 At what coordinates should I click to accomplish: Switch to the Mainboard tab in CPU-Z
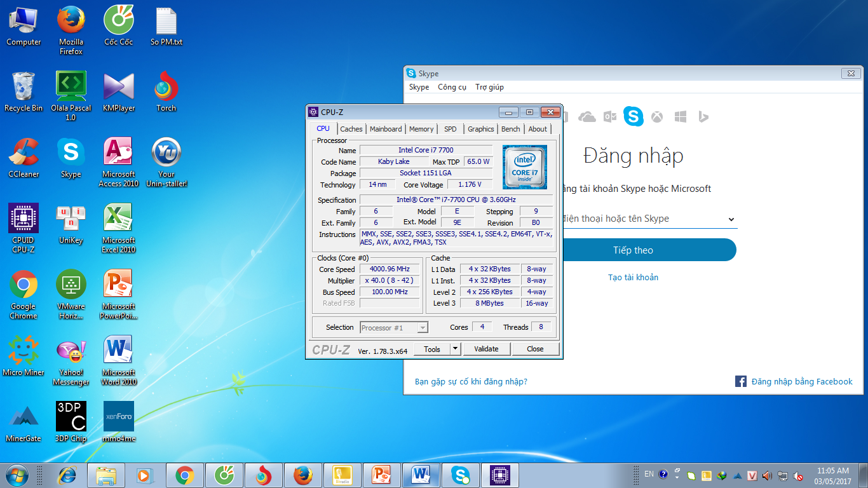tap(386, 129)
